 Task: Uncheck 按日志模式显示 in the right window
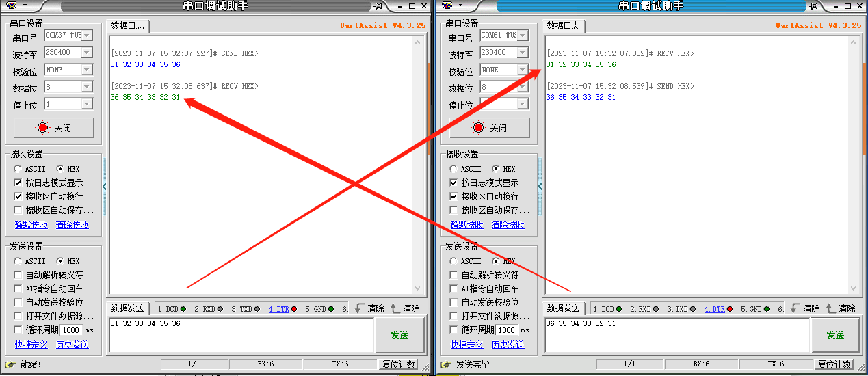pyautogui.click(x=453, y=183)
